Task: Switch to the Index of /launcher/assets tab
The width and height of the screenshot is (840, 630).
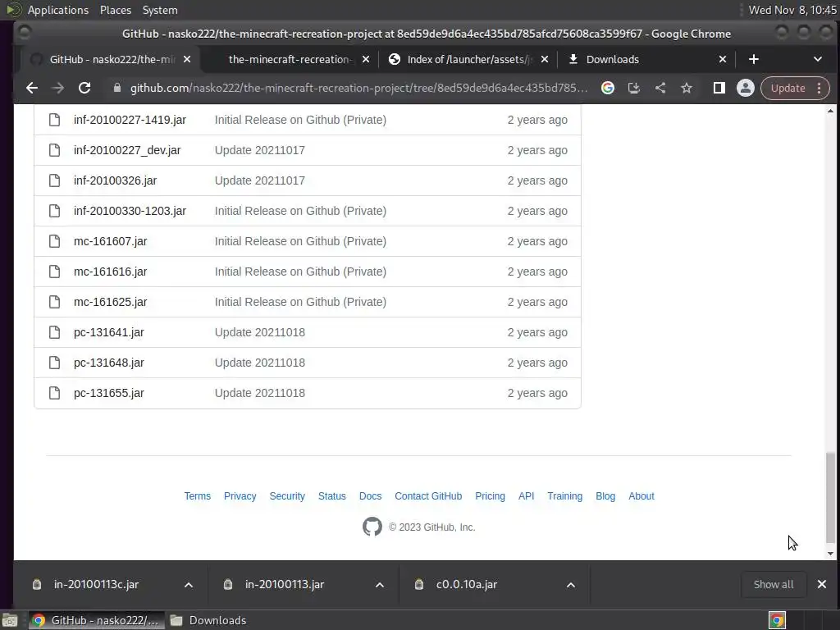Action: [x=468, y=59]
